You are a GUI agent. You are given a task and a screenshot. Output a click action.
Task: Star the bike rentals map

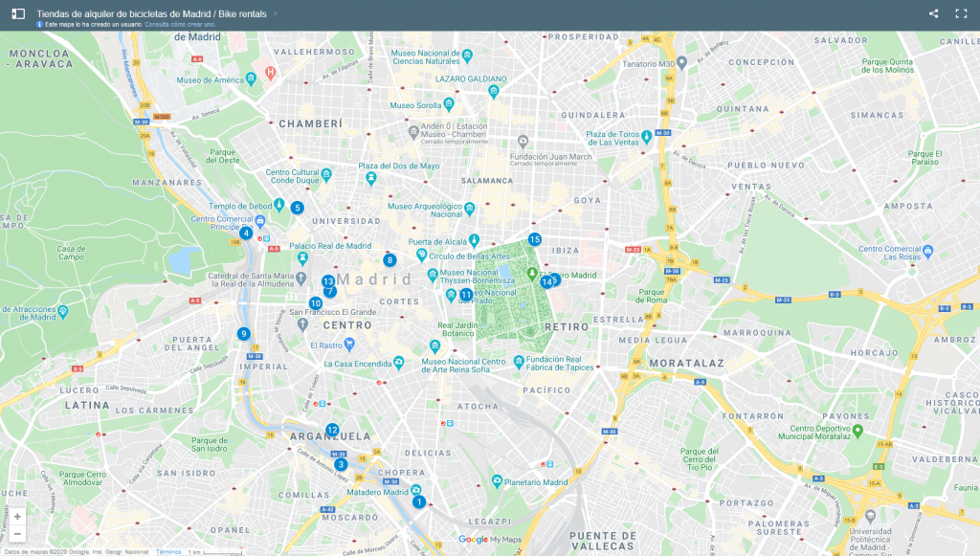coord(276,13)
